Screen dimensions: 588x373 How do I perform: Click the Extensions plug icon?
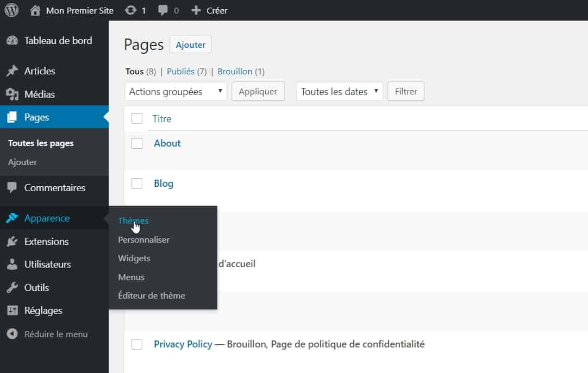point(12,241)
